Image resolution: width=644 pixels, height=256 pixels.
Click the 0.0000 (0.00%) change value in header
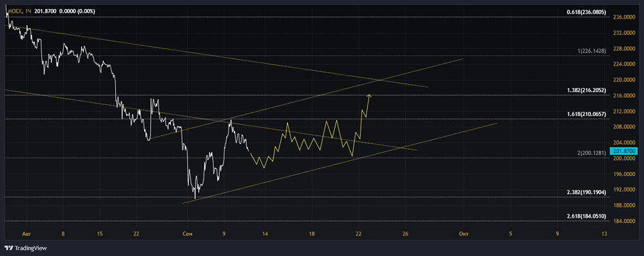pos(77,11)
